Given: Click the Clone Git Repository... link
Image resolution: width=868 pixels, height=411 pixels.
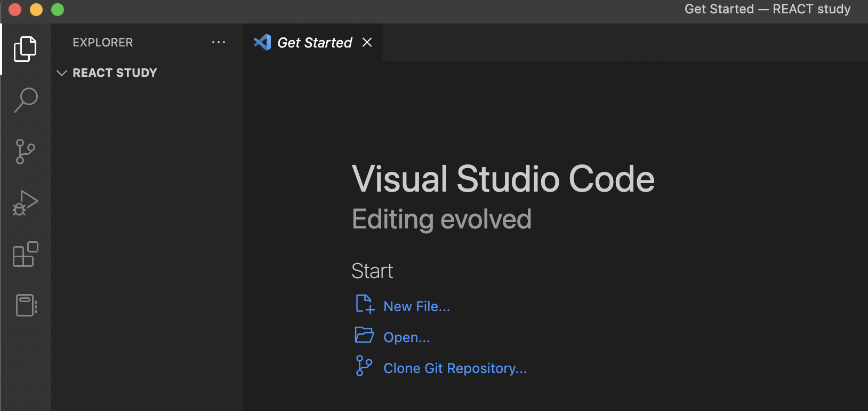Looking at the screenshot, I should (455, 368).
